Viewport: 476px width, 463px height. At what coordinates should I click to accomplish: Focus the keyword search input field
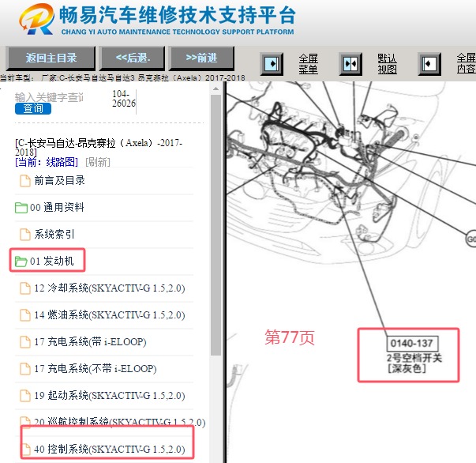(49, 97)
